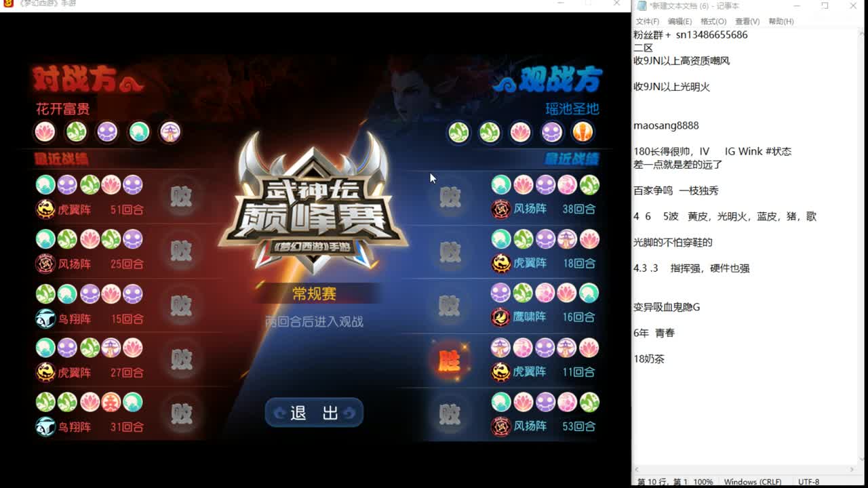The height and width of the screenshot is (488, 868).
Task: Close the 梦幻西游 game window
Action: click(x=616, y=3)
